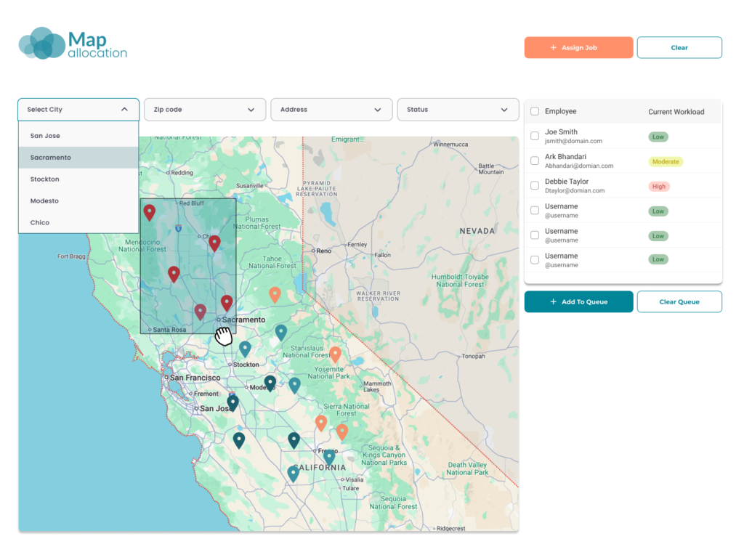Click the teal pin near Fresno
Viewport: 744px width, 560px height.
(x=329, y=457)
